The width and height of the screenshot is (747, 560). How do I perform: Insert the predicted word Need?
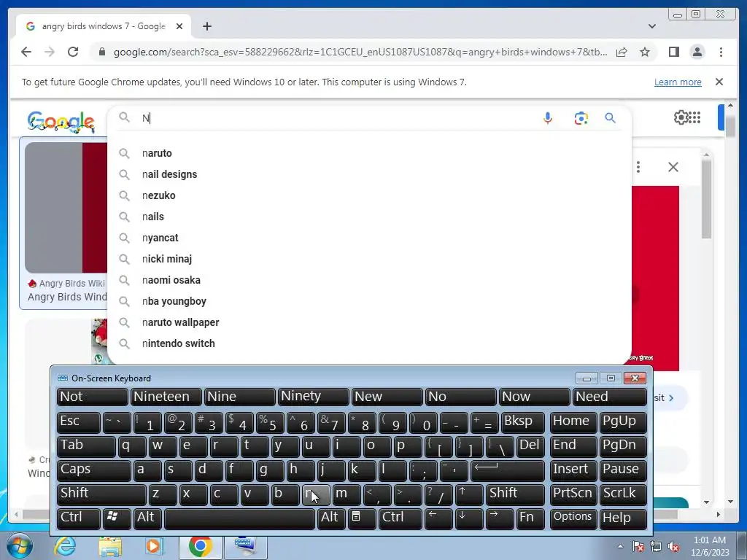[x=610, y=397]
